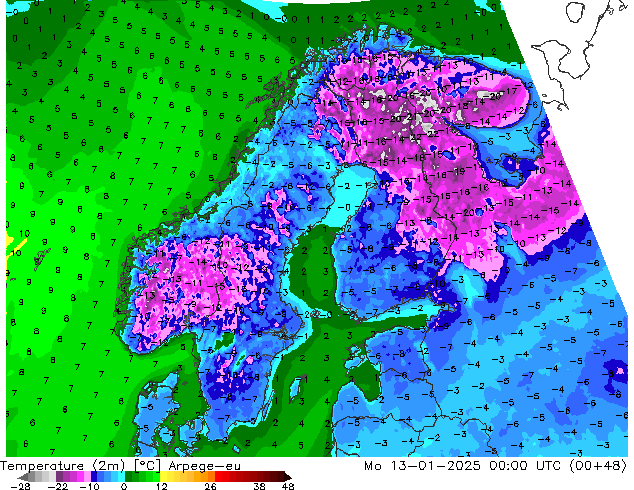Click the Mo 13-01-2025 00:00 UTC timestamp
Image resolution: width=634 pixels, height=490 pixels.
pyautogui.click(x=463, y=466)
